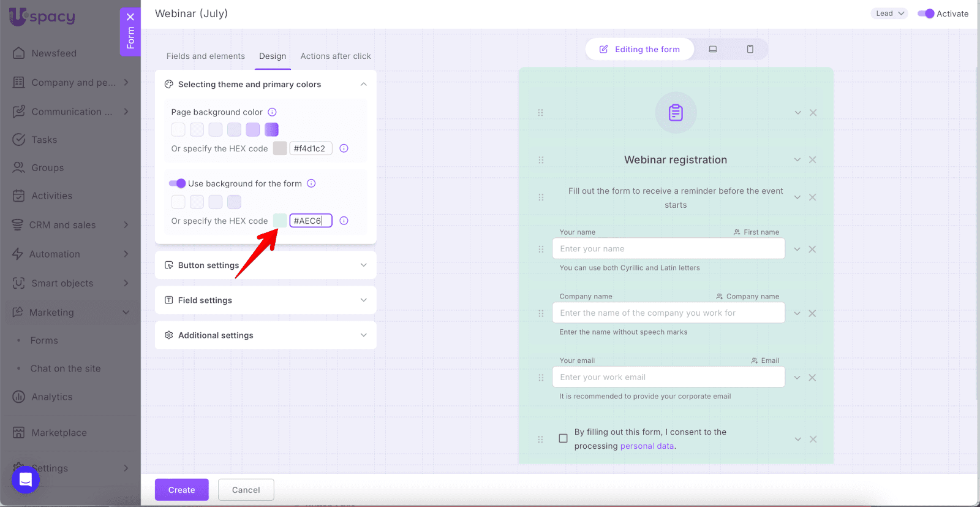Click drag handle beside Your name field
The width and height of the screenshot is (980, 507).
(541, 250)
